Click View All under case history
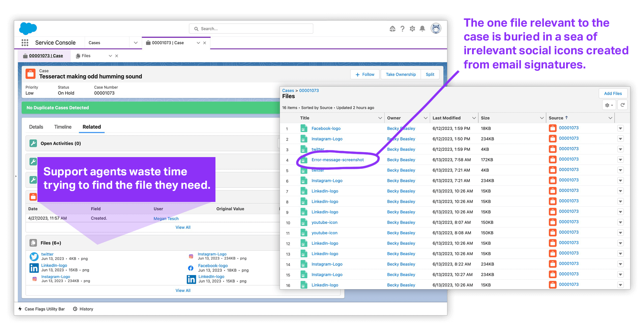644x329 pixels. pos(183,228)
